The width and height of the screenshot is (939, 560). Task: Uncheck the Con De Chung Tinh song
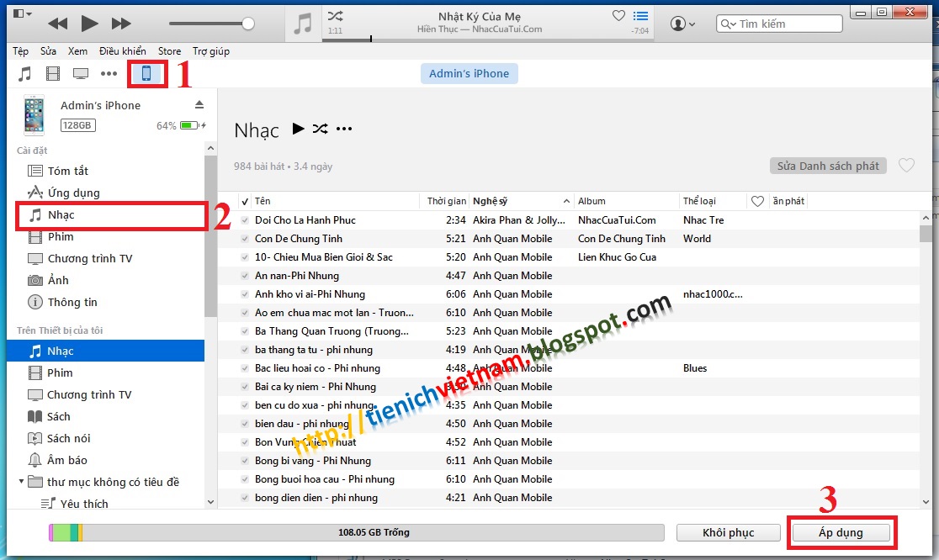[x=244, y=239]
